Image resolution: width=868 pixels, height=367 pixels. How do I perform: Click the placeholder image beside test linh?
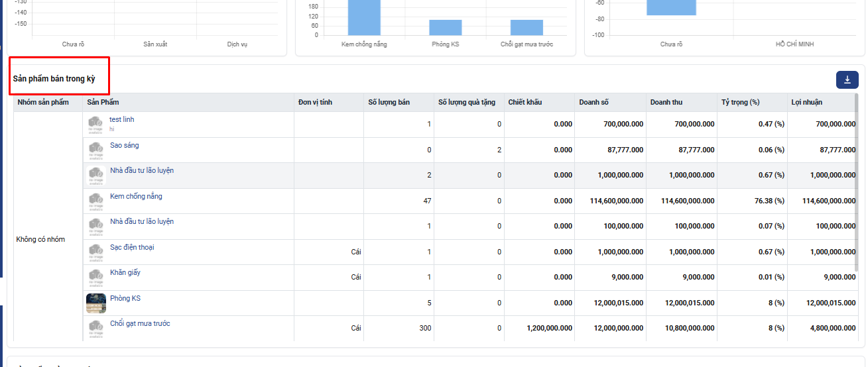point(96,125)
